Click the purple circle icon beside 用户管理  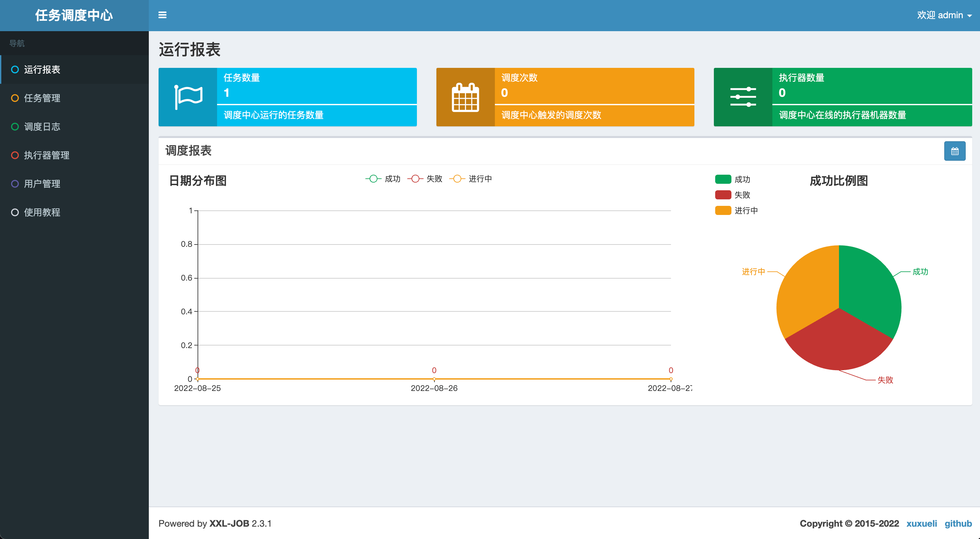point(15,183)
